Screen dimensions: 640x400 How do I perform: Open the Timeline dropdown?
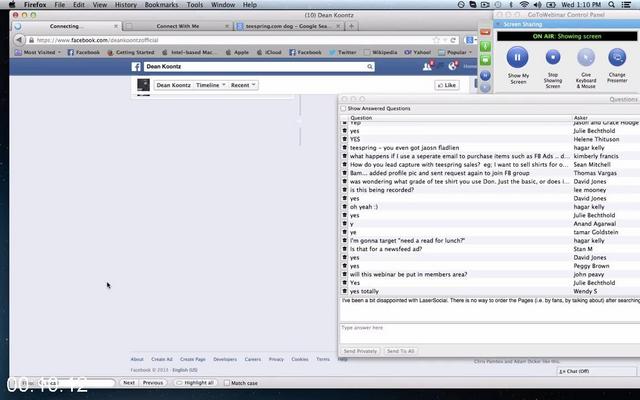(x=210, y=85)
